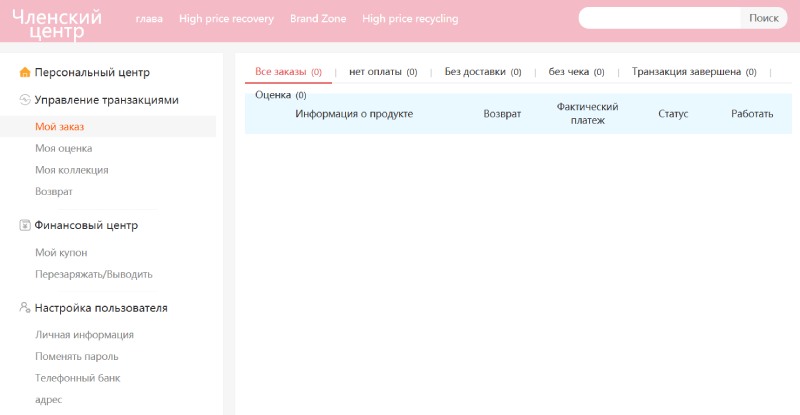Open Brand Zone in top navigation
Screen dimensions: 800x415
pyautogui.click(x=318, y=19)
